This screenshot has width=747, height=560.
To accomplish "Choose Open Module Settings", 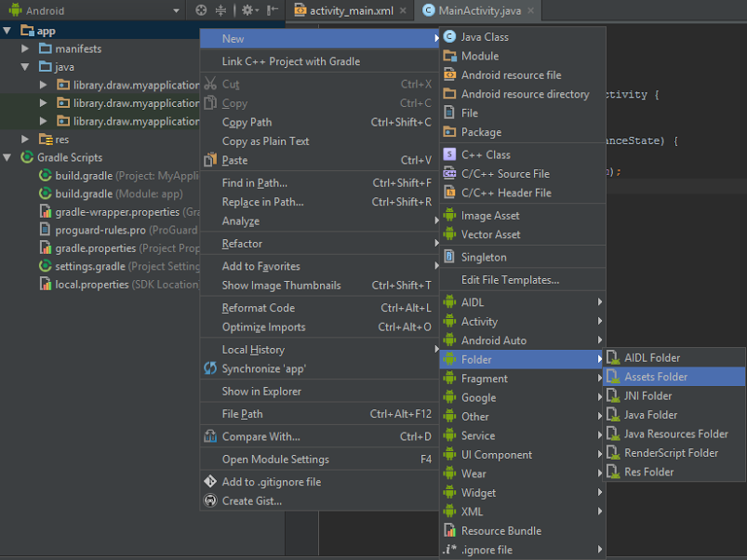I will click(x=320, y=459).
